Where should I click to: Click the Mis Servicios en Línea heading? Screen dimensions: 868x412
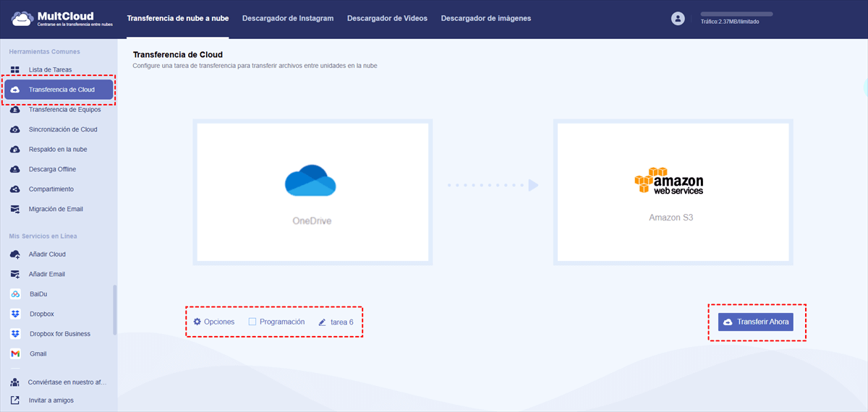(x=43, y=236)
